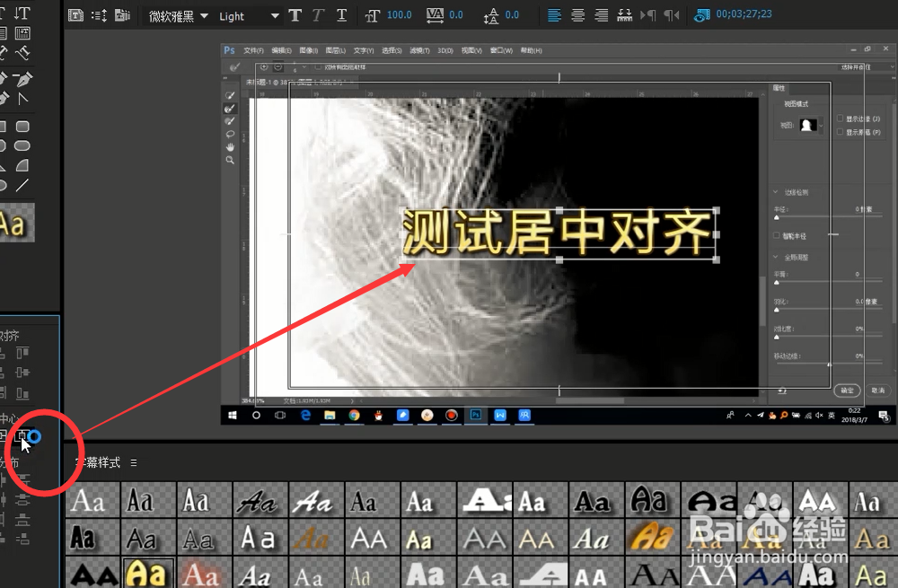Open Roll/Crawl Options

99,15
